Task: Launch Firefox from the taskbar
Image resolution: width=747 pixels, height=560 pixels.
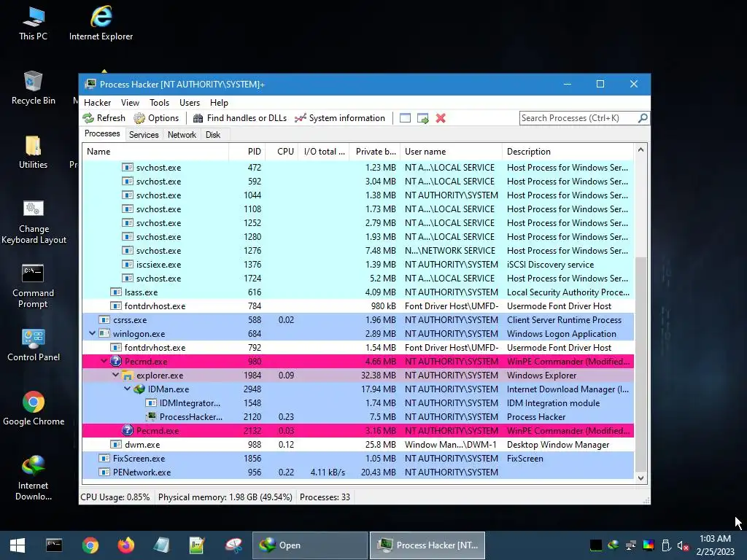Action: tap(125, 545)
